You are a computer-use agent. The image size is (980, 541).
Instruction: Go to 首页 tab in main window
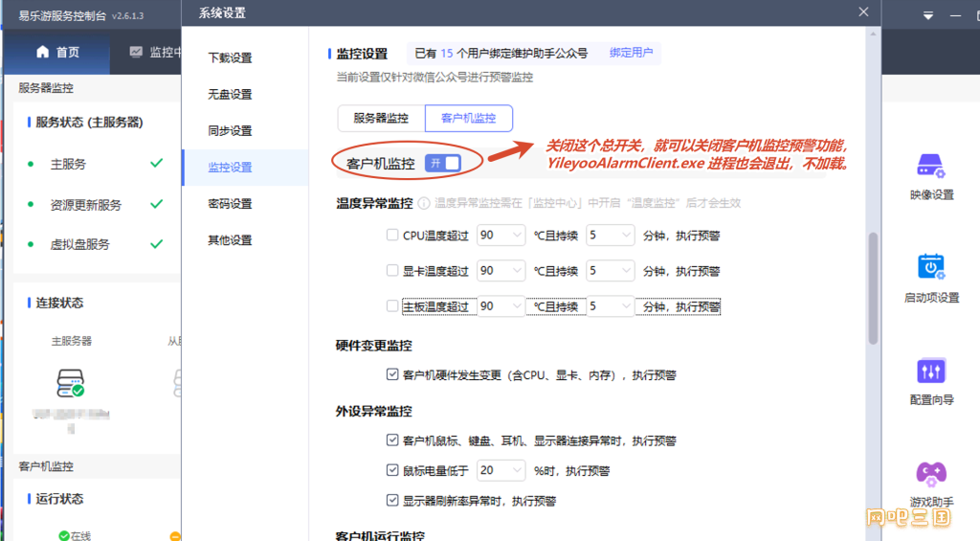(x=57, y=52)
